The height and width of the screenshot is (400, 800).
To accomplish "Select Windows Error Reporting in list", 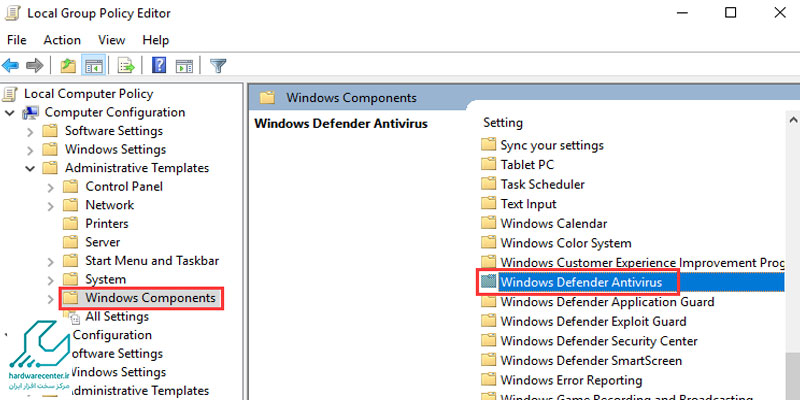I will click(571, 380).
